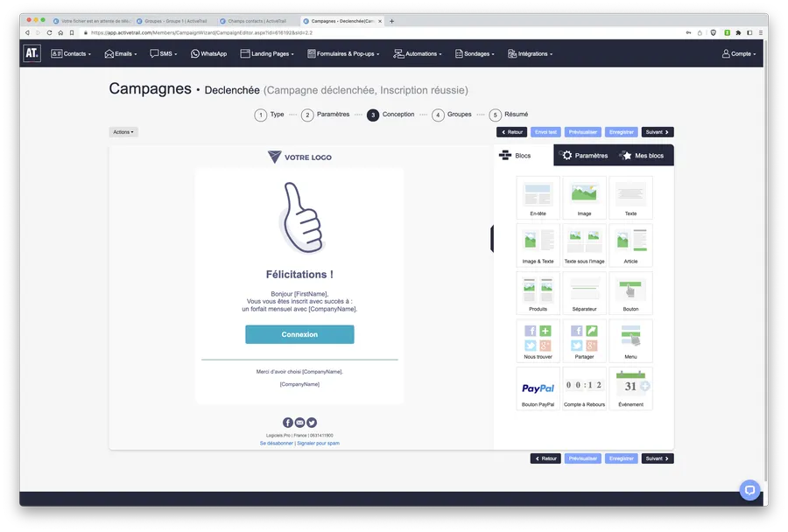Select the Produits block
Image resolution: width=788 pixels, height=532 pixels.
pos(538,293)
